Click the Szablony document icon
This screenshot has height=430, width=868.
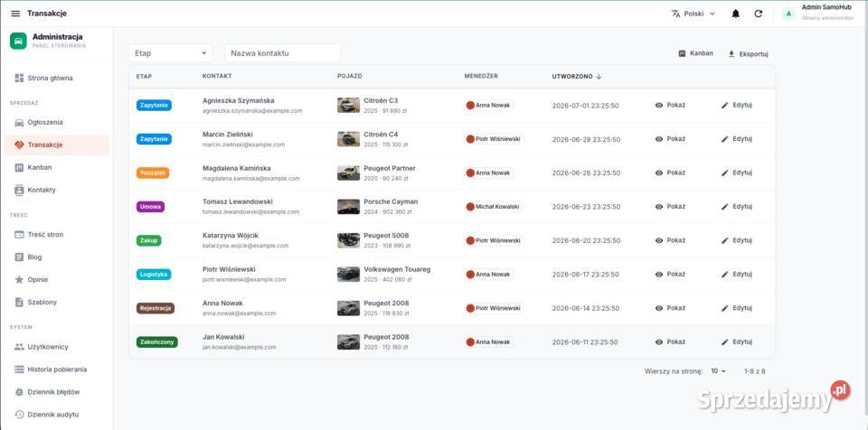19,302
